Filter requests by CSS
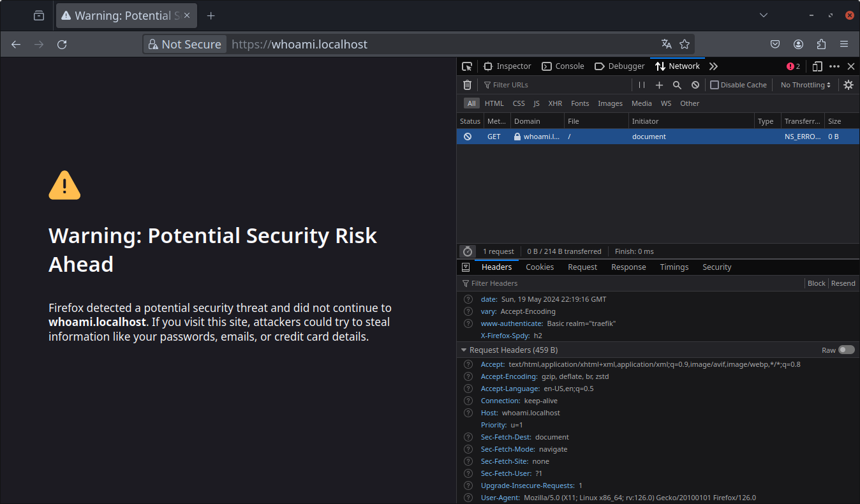The width and height of the screenshot is (860, 504). point(519,103)
